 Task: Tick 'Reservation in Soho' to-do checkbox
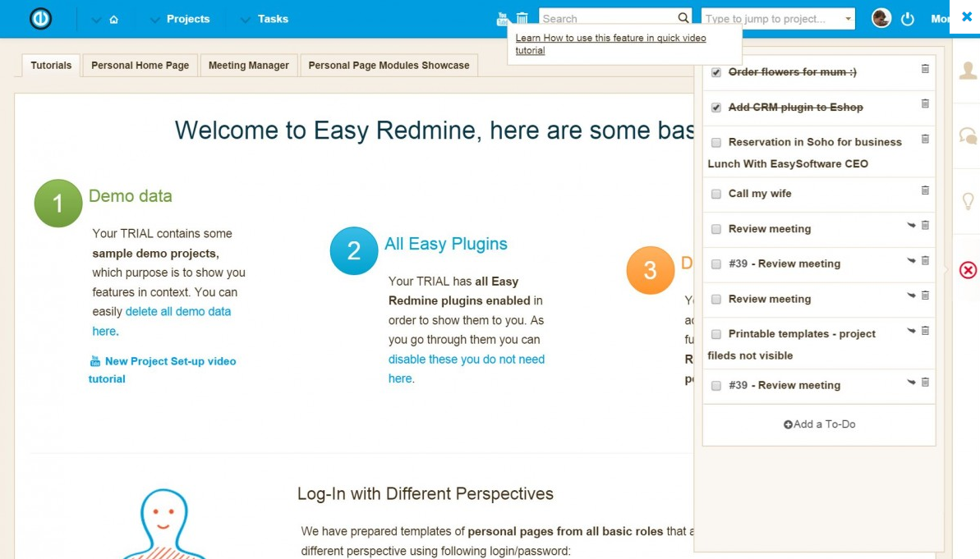coord(716,143)
